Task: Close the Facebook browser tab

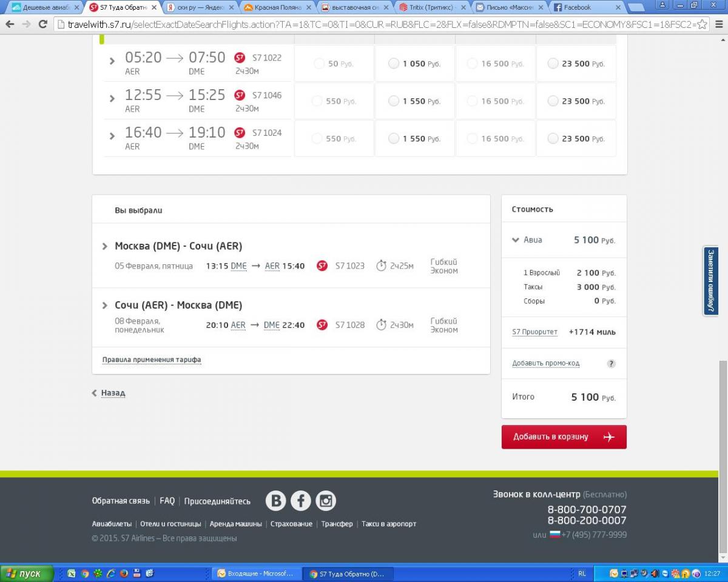Action: [x=618, y=8]
